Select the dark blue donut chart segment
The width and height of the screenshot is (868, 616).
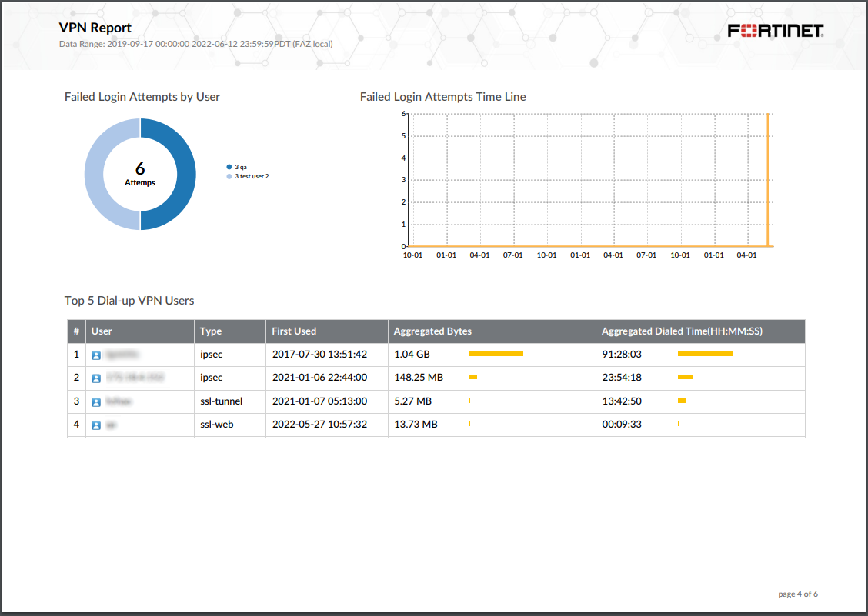click(186, 175)
